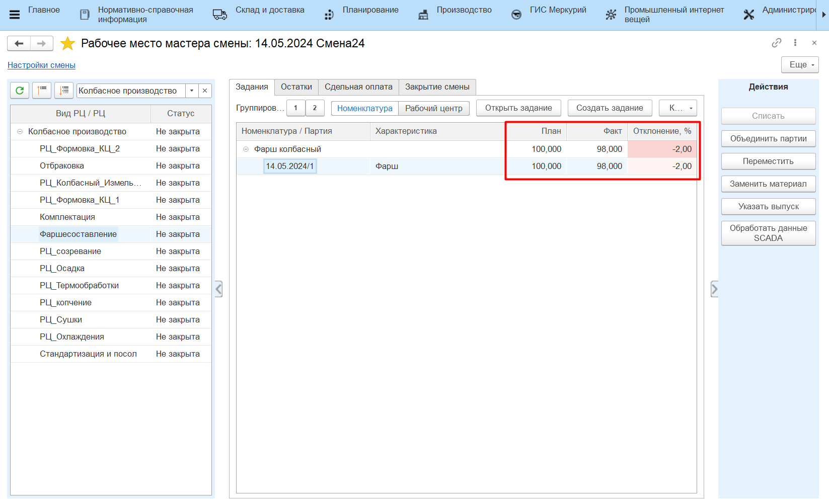
Task: Add page to favorites with star icon
Action: pos(67,44)
